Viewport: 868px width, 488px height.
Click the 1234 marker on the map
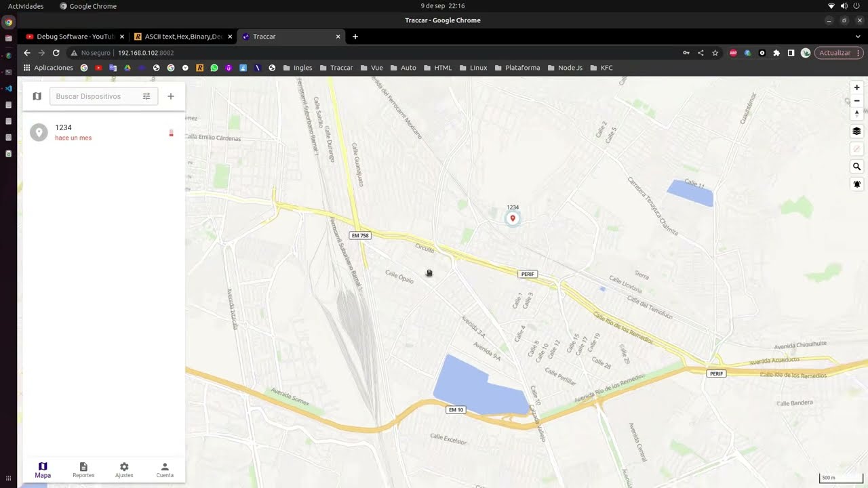tap(513, 218)
